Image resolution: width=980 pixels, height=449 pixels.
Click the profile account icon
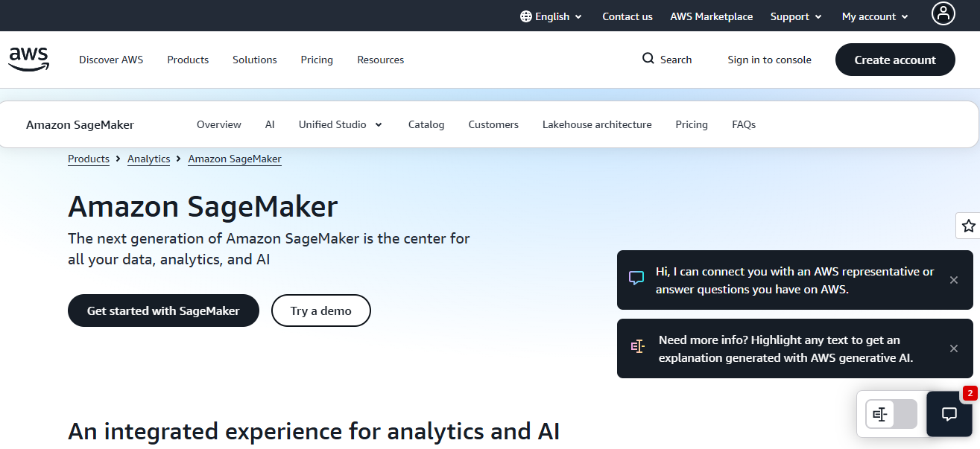pos(943,14)
